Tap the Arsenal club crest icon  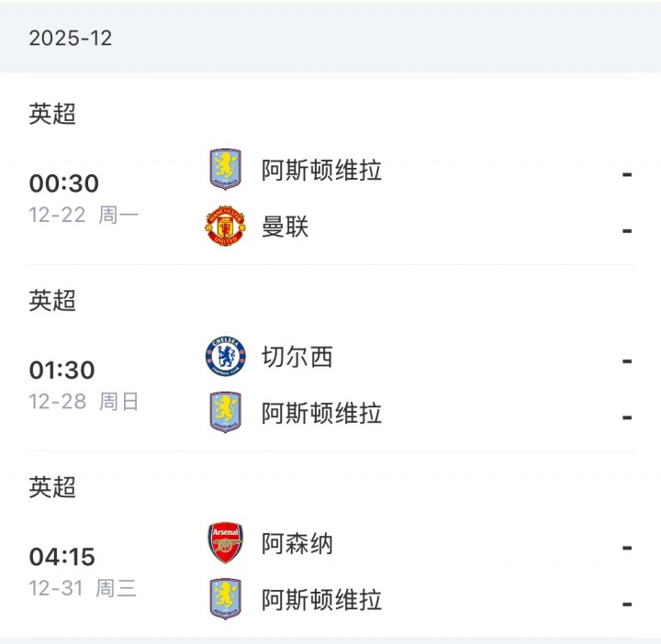(225, 543)
